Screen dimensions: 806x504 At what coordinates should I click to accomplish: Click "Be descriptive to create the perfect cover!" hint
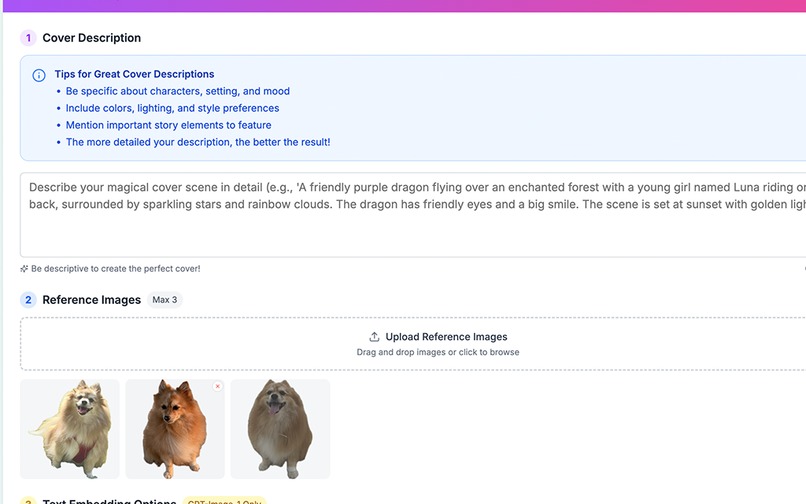pos(116,268)
